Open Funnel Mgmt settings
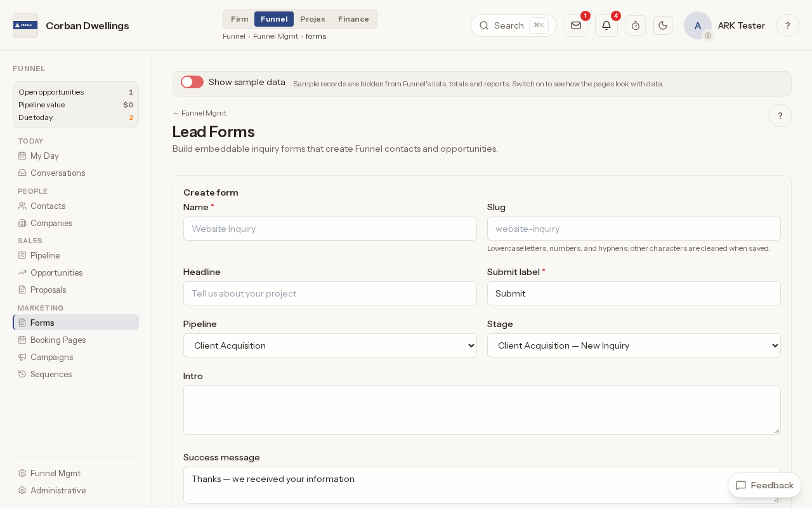 point(75,473)
